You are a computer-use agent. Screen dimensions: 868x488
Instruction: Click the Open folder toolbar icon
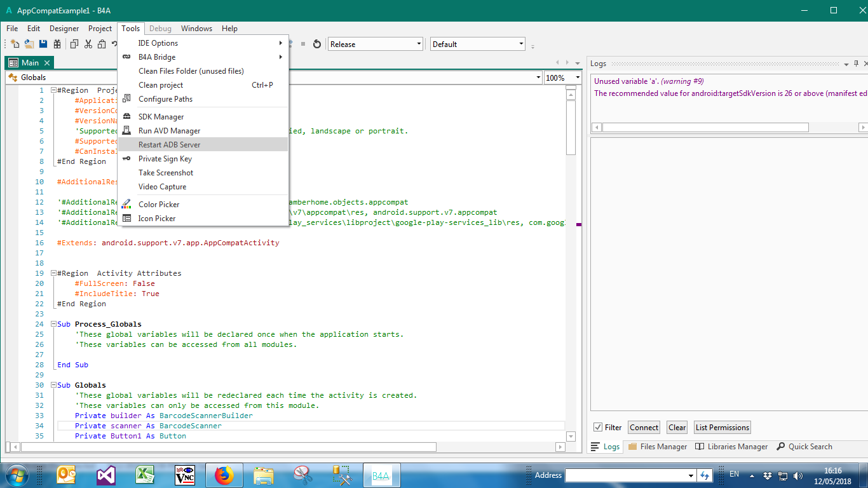click(29, 44)
